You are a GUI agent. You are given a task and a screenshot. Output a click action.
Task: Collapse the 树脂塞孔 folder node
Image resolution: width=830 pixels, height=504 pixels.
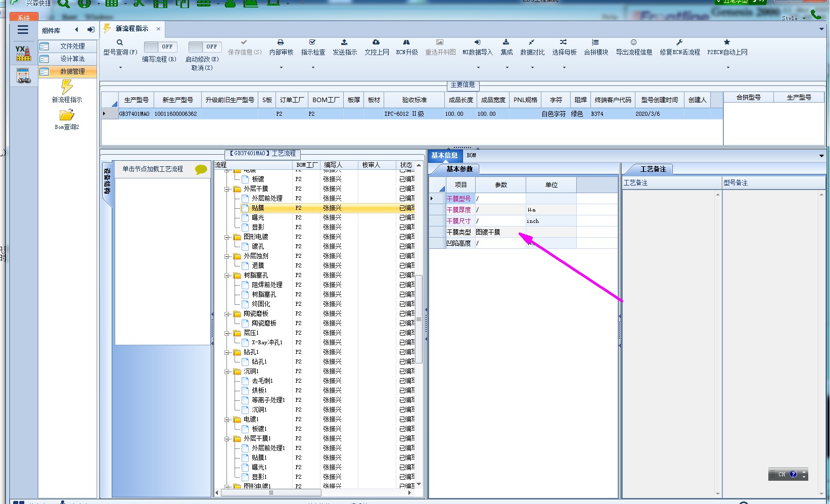click(x=227, y=276)
